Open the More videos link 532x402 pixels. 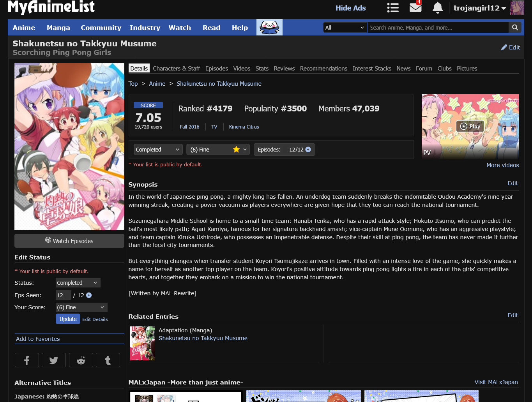pyautogui.click(x=503, y=165)
